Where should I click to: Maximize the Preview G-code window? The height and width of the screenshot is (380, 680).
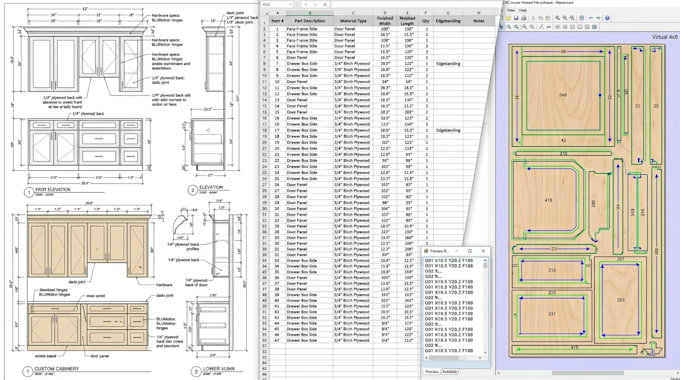[x=470, y=251]
